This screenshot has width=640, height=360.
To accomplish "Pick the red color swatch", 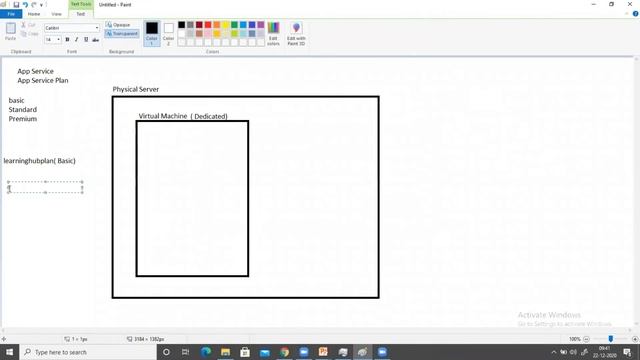I will (208, 25).
